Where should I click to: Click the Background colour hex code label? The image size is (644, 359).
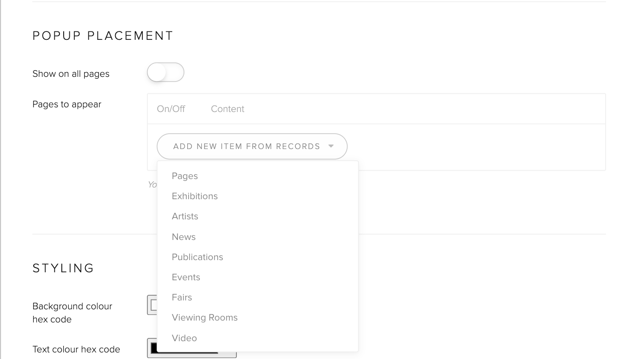[x=72, y=313]
